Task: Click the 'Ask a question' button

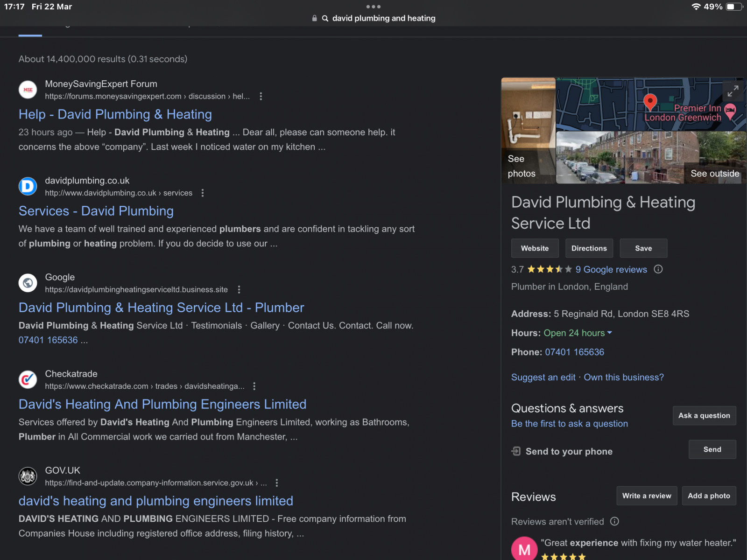Action: 704,415
